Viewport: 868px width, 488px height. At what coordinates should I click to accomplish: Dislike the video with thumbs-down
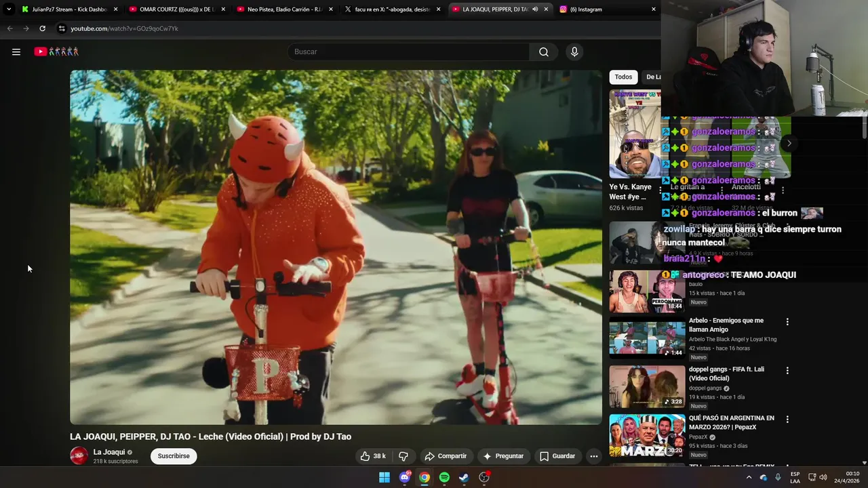[403, 456]
